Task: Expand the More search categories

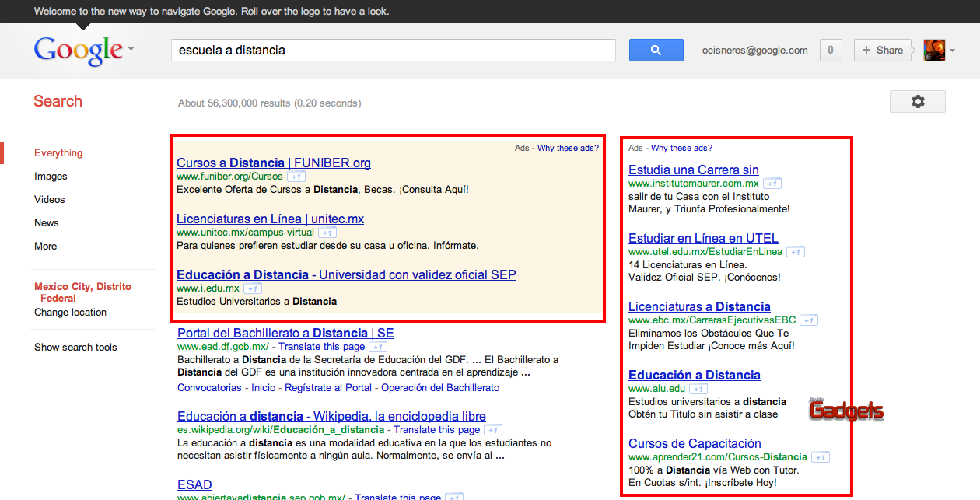Action: tap(46, 247)
